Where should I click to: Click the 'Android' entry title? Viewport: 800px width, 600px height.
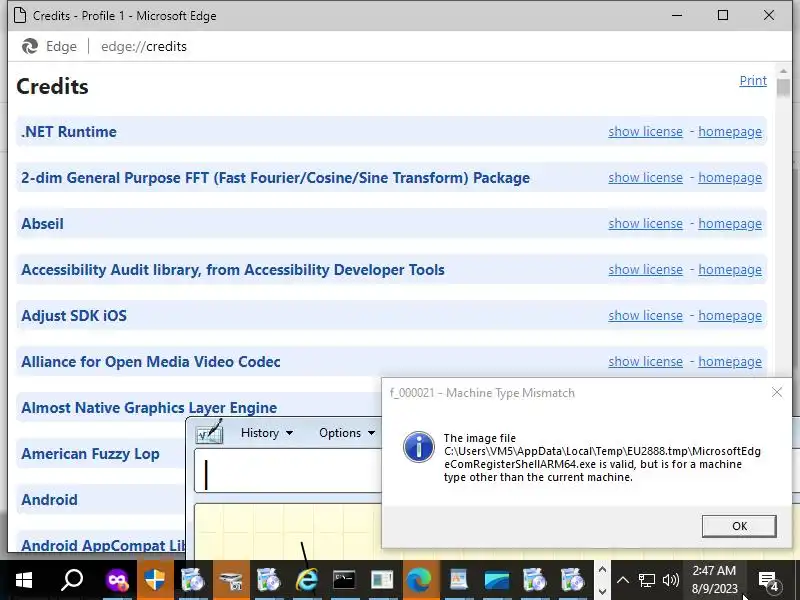tap(49, 499)
